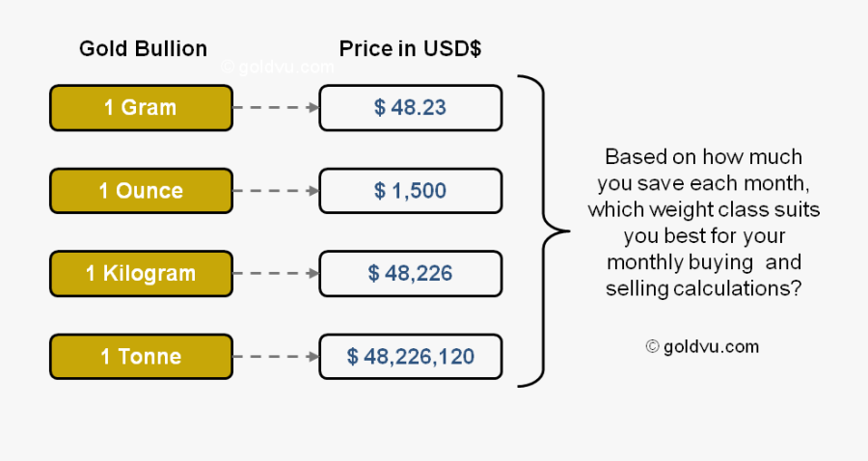The image size is (868, 461).
Task: Click the $ 48.23 price box
Action: click(410, 107)
